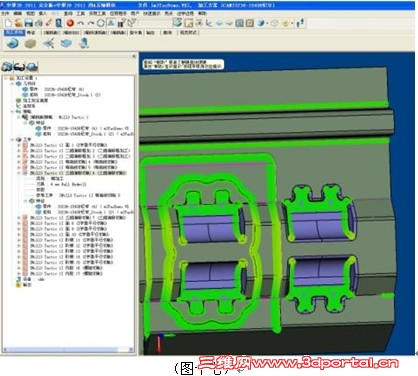Select the ribbon tab right after the highlighted tab
418x376 pixels.
point(31,32)
